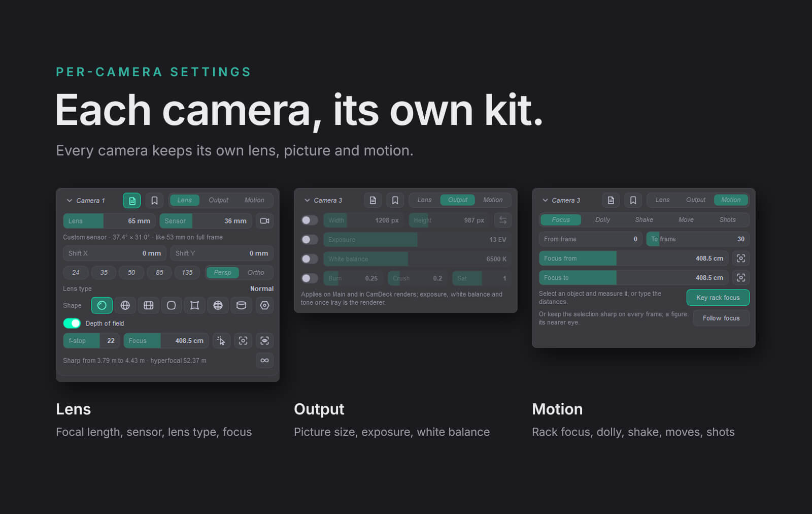The height and width of the screenshot is (514, 812).
Task: Switch to the Dolly sub-tab
Action: point(602,220)
